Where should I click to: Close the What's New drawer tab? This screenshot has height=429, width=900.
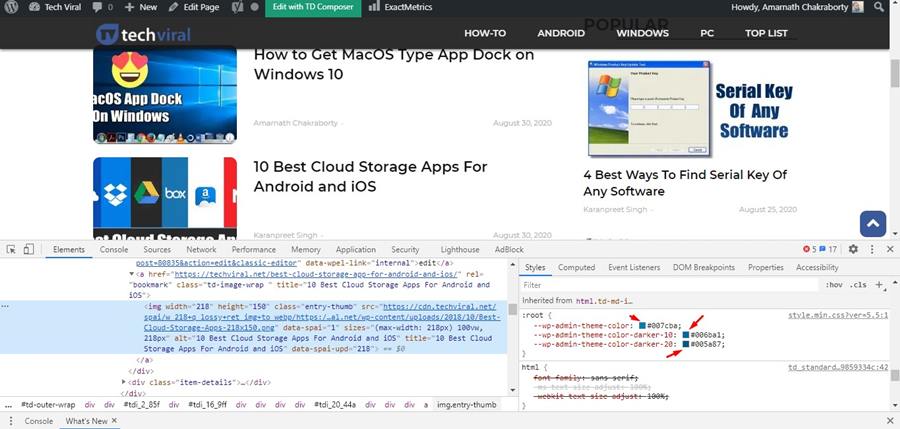(115, 421)
